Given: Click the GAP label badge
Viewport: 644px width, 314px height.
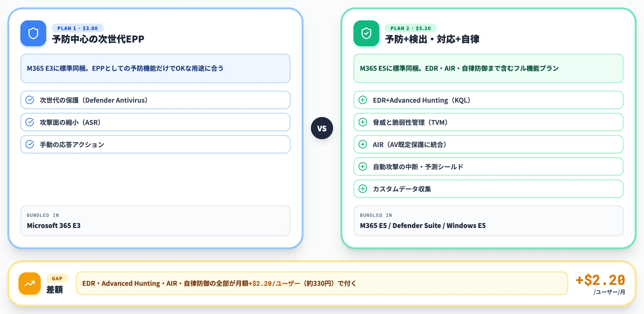Looking at the screenshot, I should tap(57, 278).
